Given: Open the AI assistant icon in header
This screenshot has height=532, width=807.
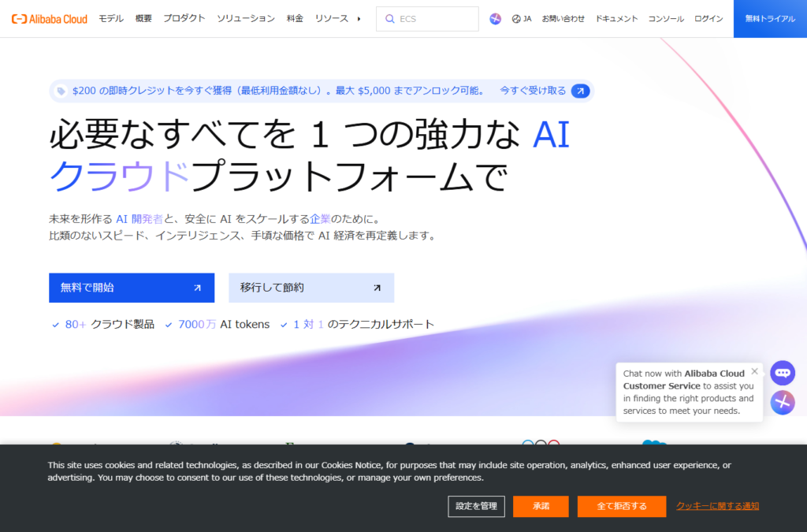Looking at the screenshot, I should pos(495,19).
